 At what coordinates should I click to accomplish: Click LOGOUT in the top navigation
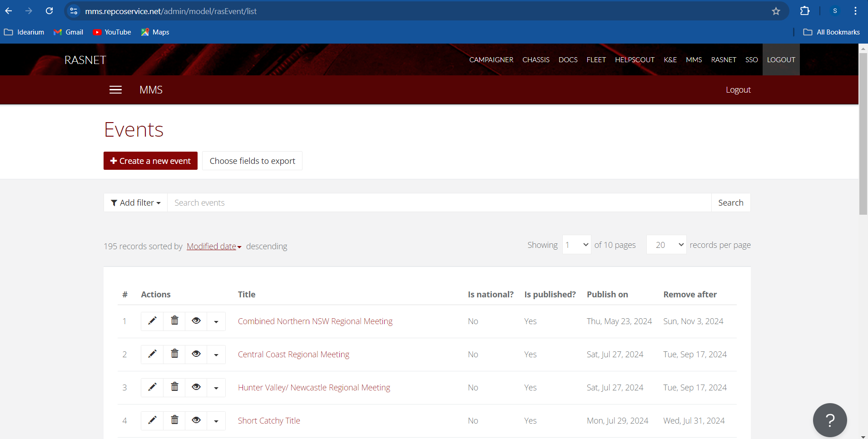(781, 60)
